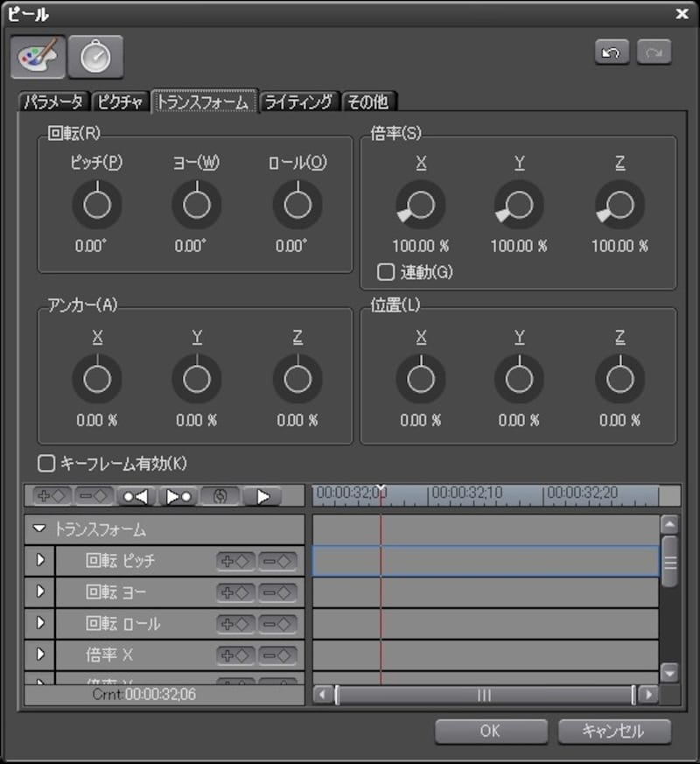The height and width of the screenshot is (764, 700).
Task: Select the palette (parameter settings) icon
Action: coord(37,55)
